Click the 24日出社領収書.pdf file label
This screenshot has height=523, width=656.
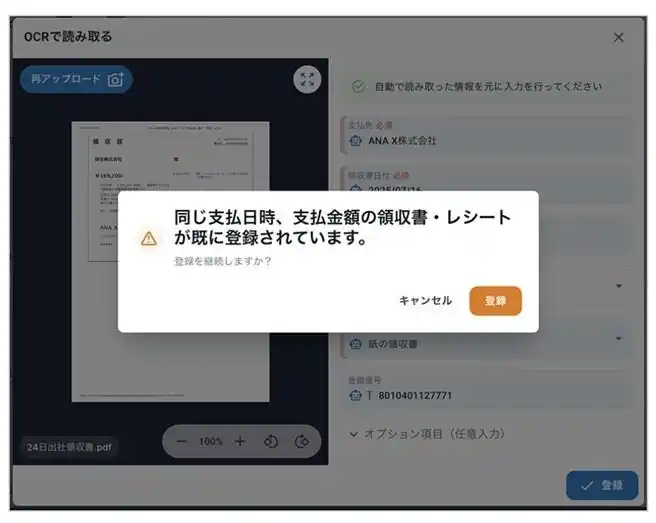click(x=69, y=447)
